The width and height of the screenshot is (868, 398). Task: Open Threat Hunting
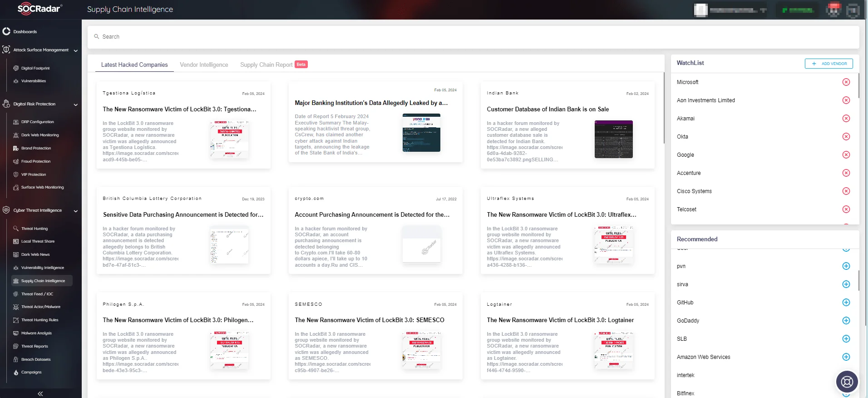click(x=35, y=229)
